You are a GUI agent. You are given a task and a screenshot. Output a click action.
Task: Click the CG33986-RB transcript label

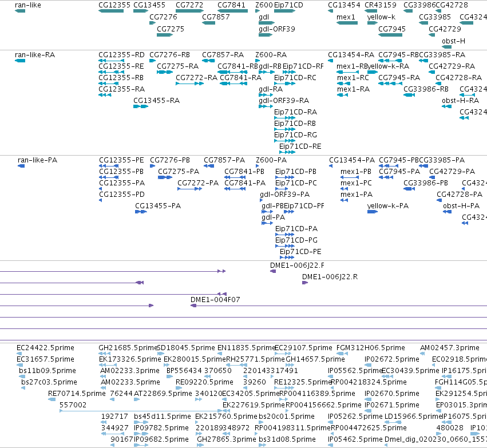click(x=426, y=89)
